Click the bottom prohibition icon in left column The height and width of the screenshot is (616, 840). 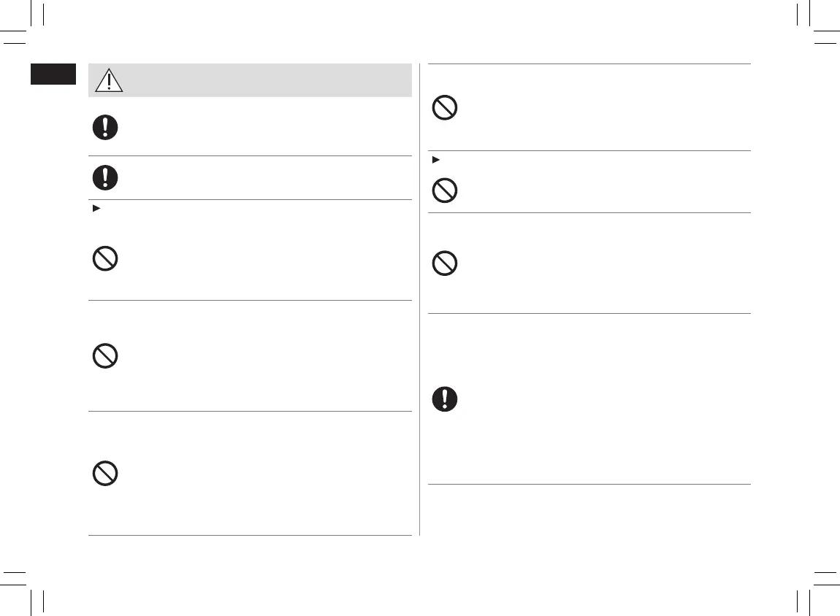point(105,474)
